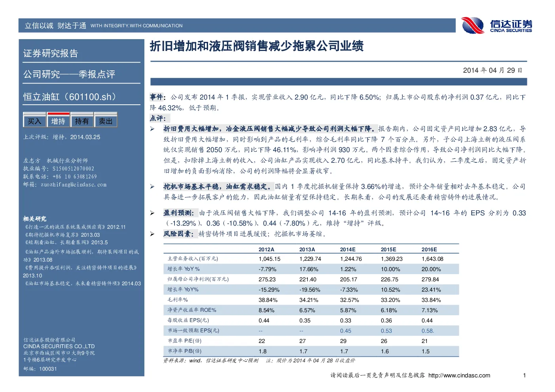Select the 持有 rating box
Screen dimensions: 555x392
82,121
